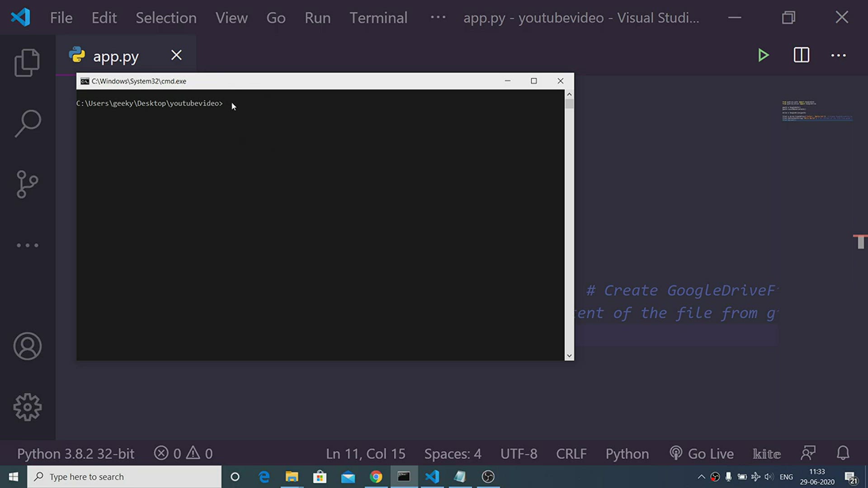This screenshot has height=488, width=868.
Task: Toggle Go Live server in status bar
Action: click(x=702, y=453)
